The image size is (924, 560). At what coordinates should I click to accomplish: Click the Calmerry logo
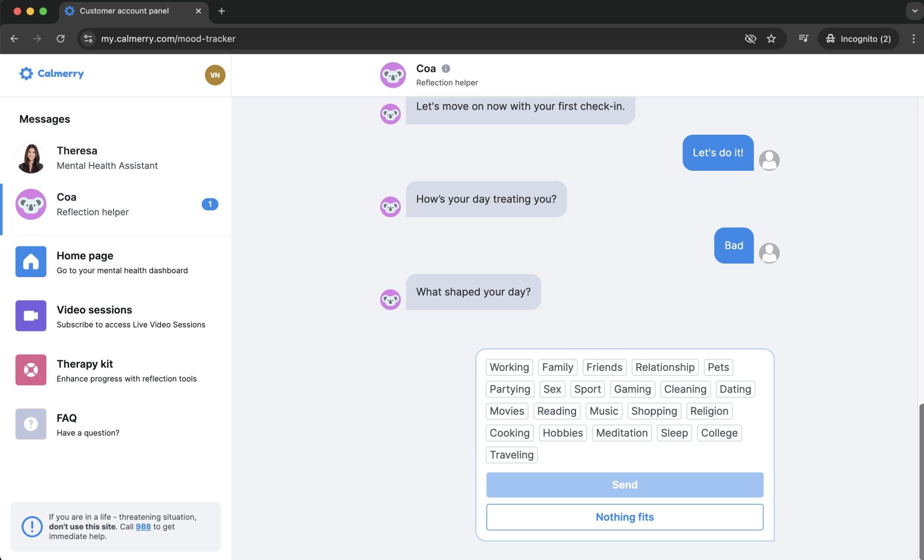coord(51,73)
